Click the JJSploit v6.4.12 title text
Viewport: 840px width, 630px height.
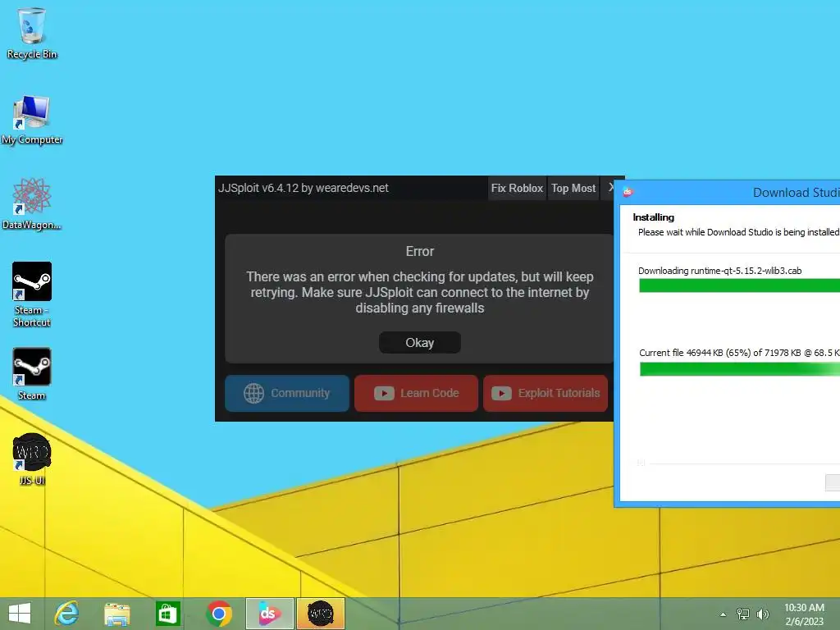304,188
